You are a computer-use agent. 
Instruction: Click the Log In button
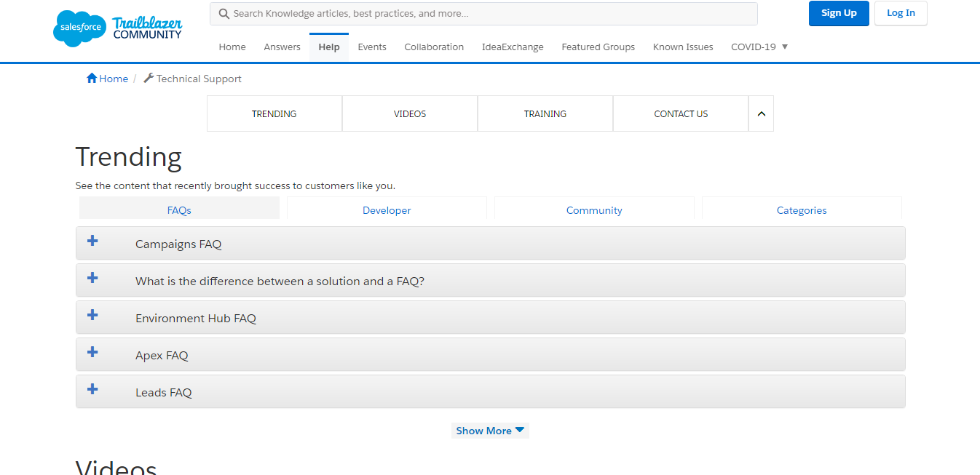(x=901, y=13)
